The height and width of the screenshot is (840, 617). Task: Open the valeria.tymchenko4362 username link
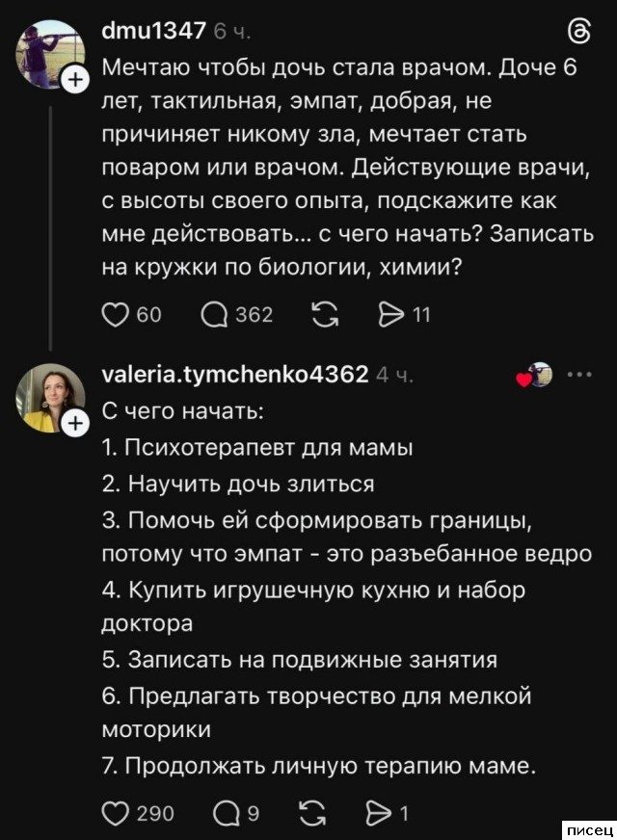[x=234, y=375]
